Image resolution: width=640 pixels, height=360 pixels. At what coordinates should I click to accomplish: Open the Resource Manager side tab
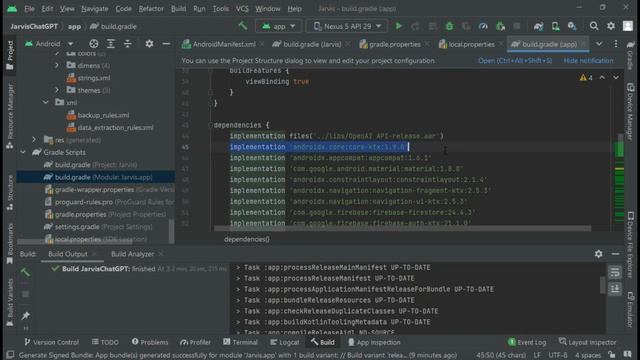tap(10, 116)
